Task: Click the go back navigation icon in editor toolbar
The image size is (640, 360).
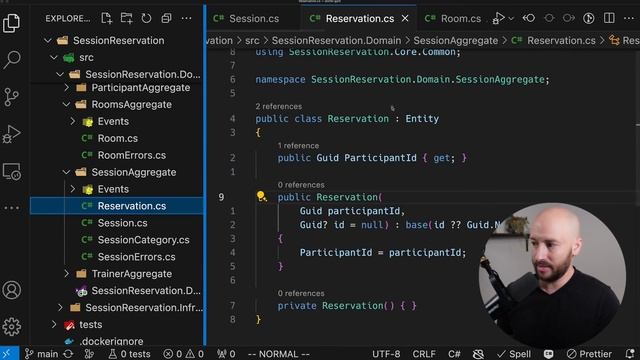Action: pos(529,18)
